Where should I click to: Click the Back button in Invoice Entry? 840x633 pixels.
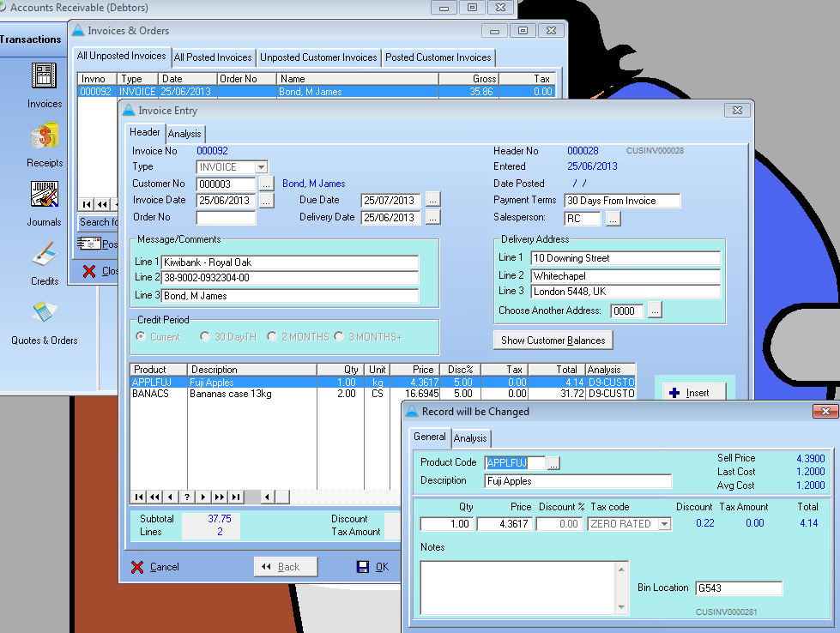coord(286,567)
